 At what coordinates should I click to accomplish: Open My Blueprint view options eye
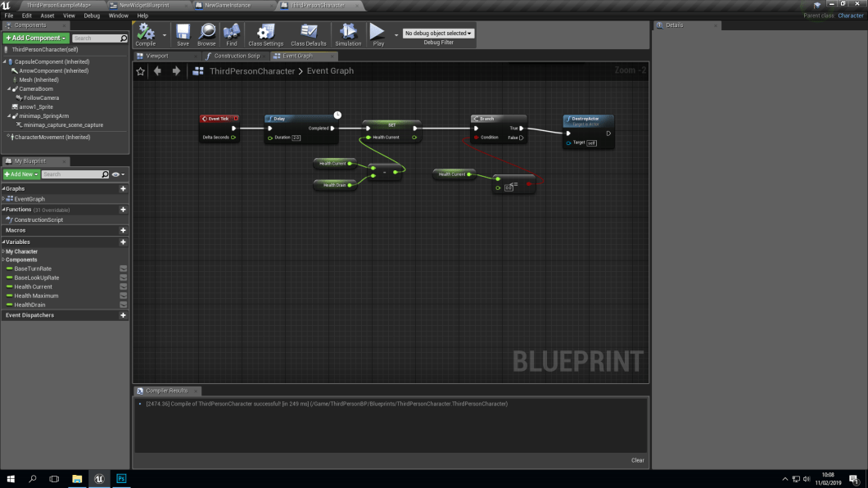click(x=115, y=174)
